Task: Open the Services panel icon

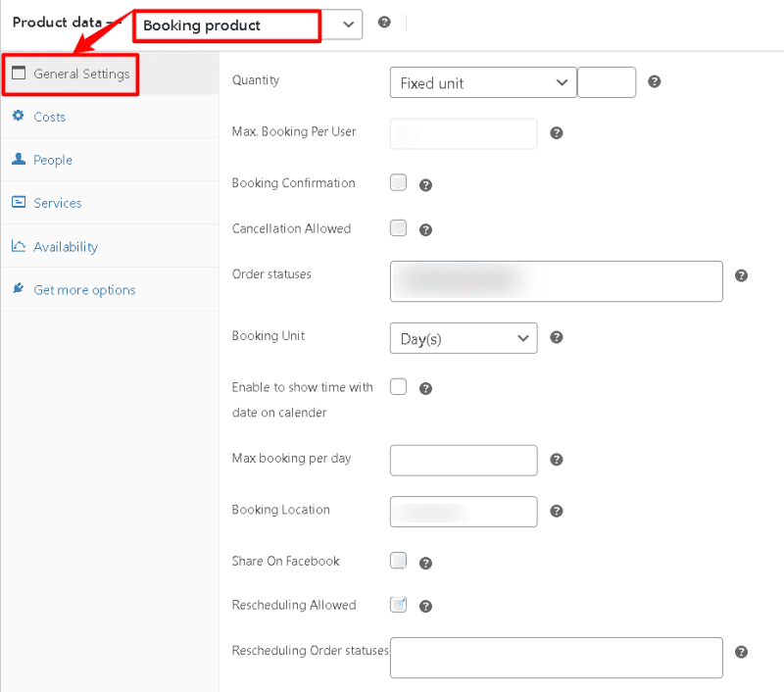Action: [x=21, y=203]
